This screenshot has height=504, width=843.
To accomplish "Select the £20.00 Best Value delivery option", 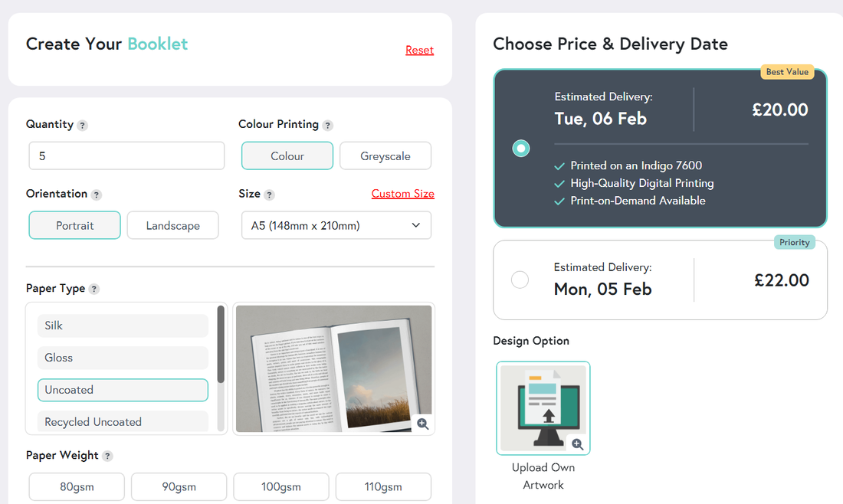I will tap(521, 149).
